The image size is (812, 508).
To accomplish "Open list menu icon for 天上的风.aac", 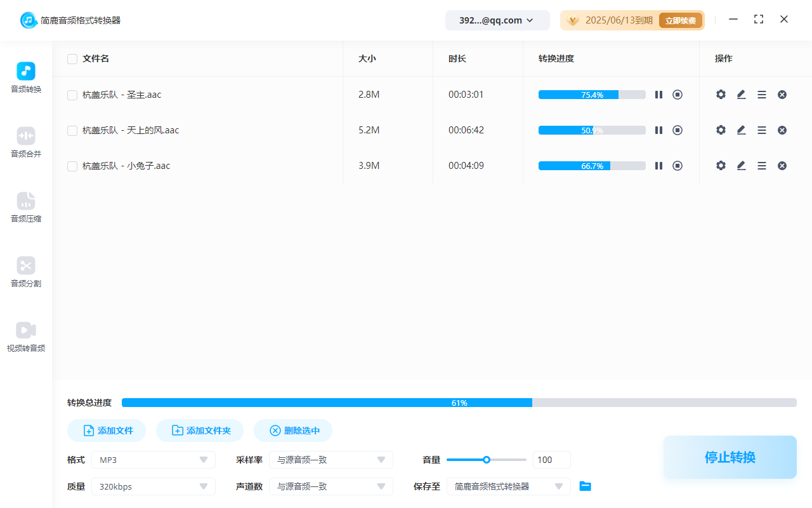I will point(762,130).
